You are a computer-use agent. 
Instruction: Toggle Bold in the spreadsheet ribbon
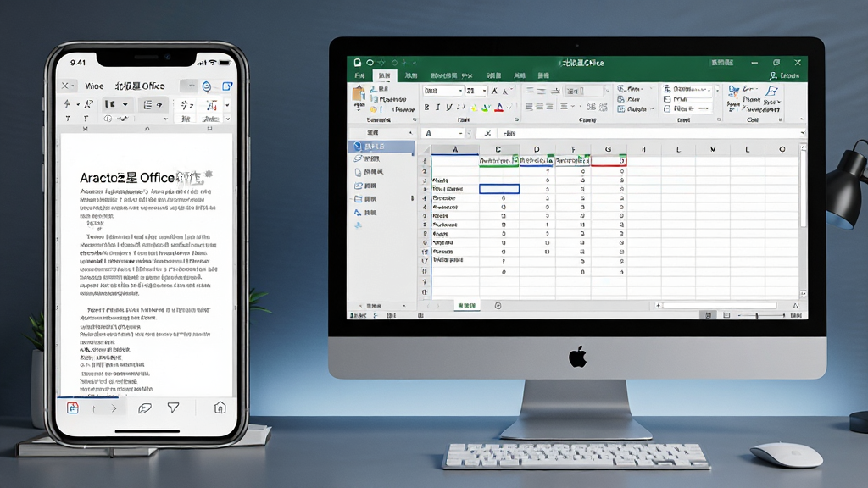tap(426, 108)
